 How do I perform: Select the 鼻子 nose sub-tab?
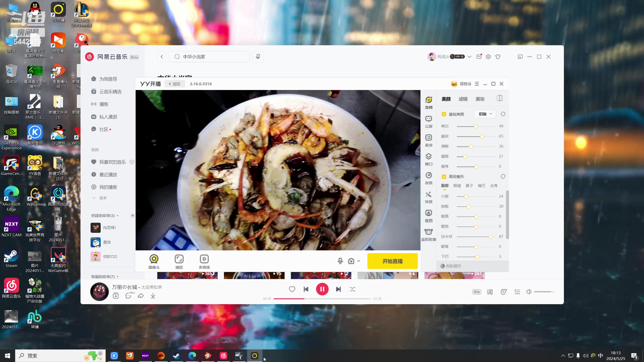[x=469, y=186]
